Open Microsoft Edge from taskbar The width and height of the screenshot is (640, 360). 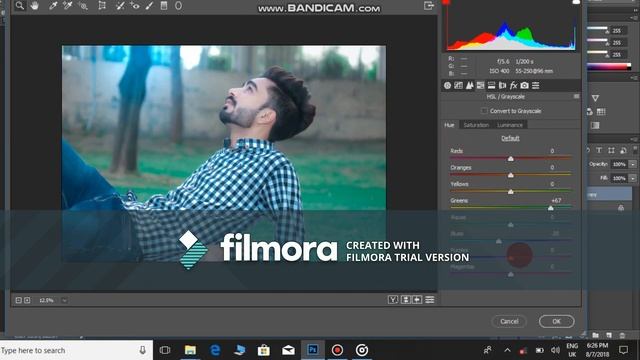point(215,350)
